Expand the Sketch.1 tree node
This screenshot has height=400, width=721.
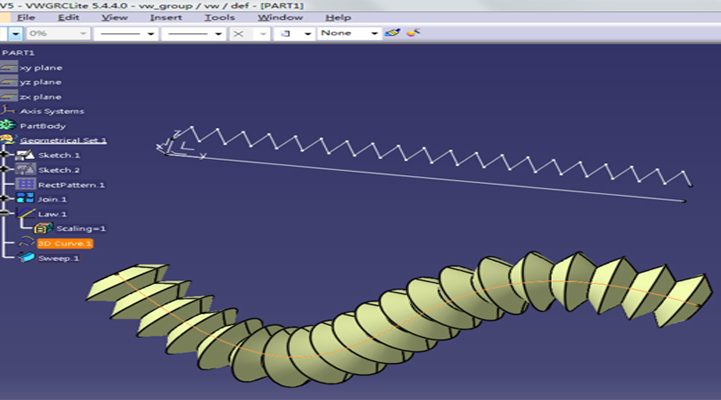[x=7, y=155]
